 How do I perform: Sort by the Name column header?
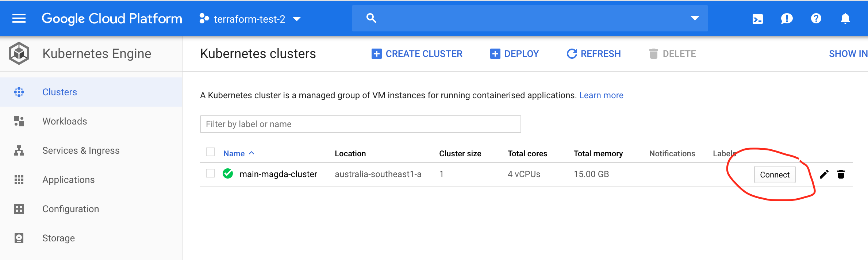pos(234,153)
